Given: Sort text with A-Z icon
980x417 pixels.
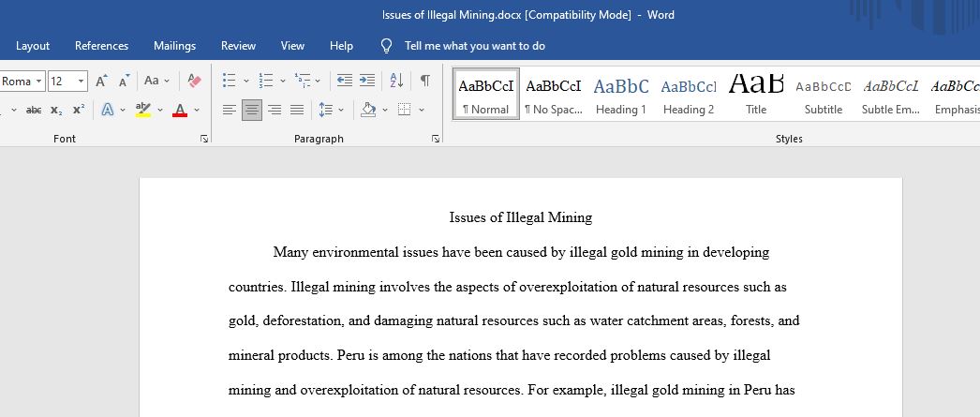Looking at the screenshot, I should click(396, 80).
